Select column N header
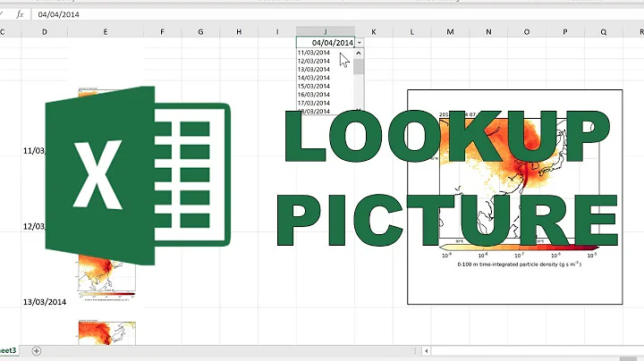 tap(488, 31)
